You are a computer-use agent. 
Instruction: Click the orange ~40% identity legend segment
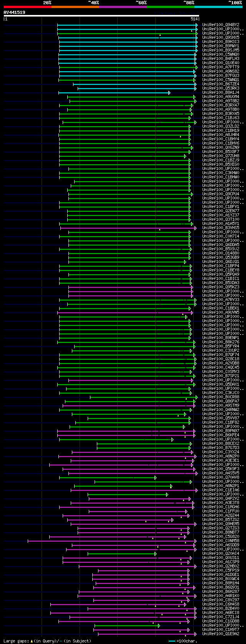click(75, 7)
